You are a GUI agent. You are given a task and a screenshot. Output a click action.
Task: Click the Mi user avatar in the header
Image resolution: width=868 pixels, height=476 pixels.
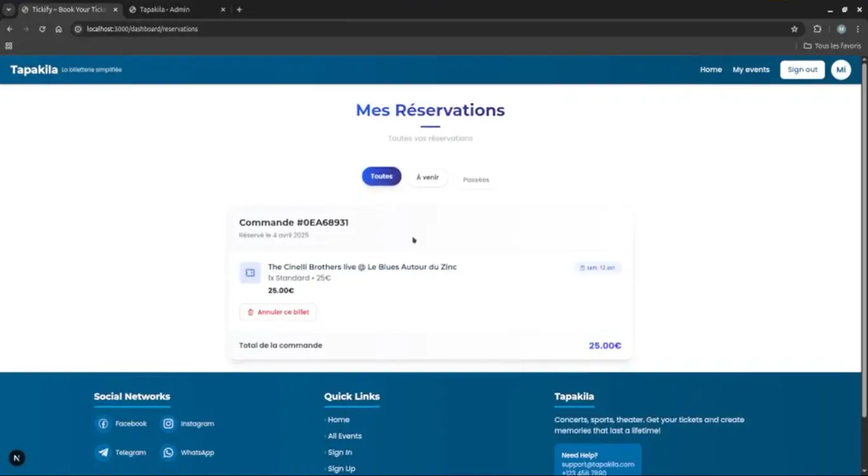[x=841, y=70]
